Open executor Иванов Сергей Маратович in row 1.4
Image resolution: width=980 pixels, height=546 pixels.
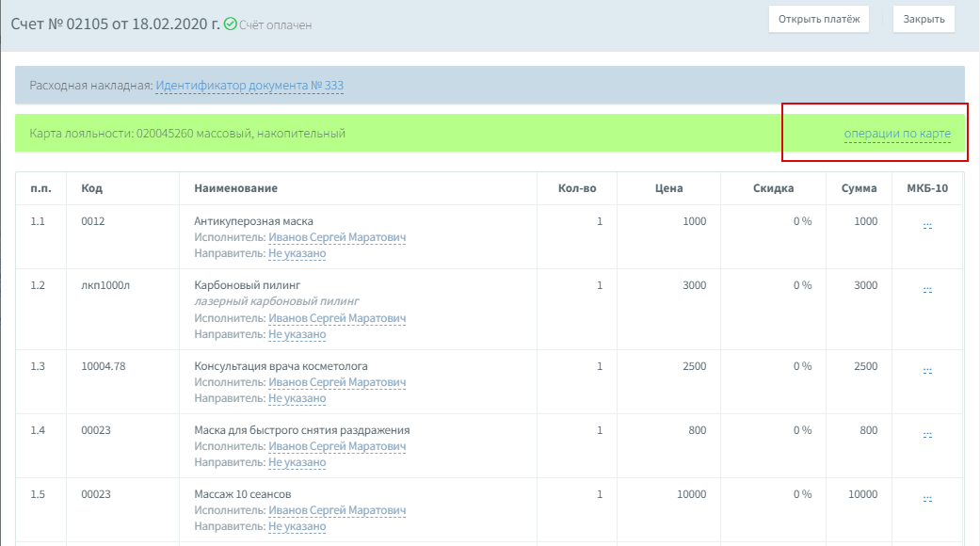click(337, 446)
